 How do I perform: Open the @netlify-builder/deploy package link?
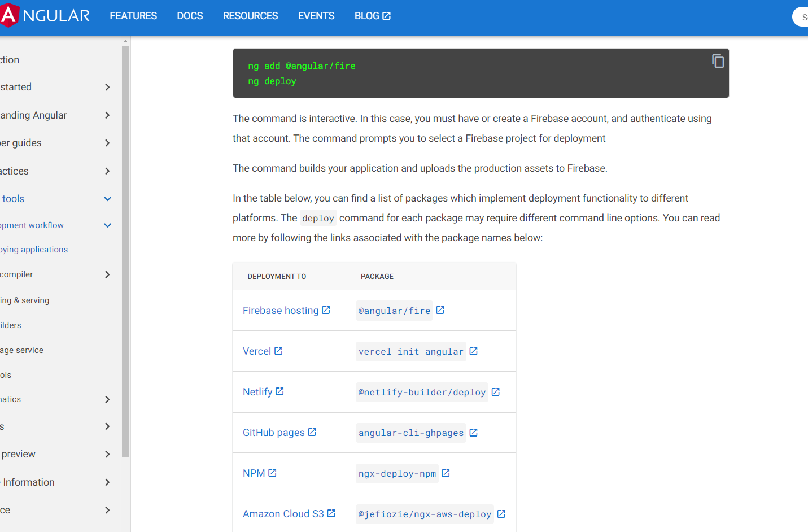pyautogui.click(x=422, y=392)
